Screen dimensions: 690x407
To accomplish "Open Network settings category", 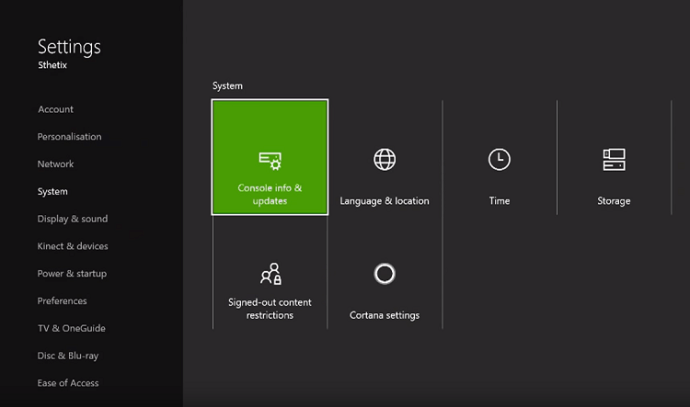I will pyautogui.click(x=55, y=164).
